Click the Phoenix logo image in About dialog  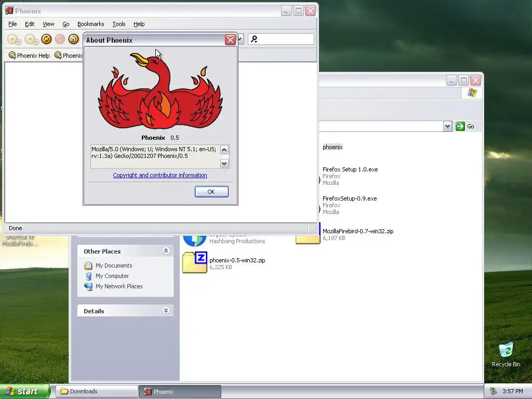(160, 90)
